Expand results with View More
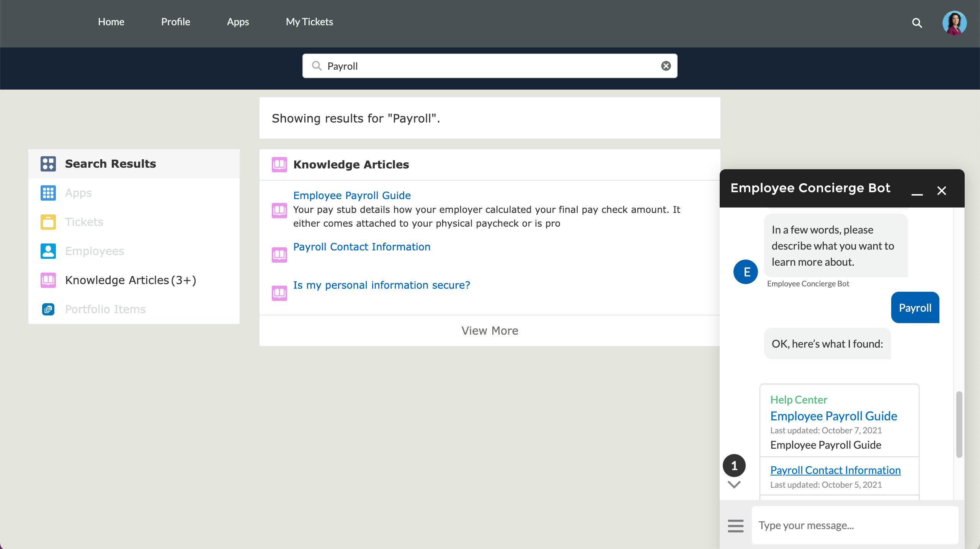Screen dimensions: 980x549 [490, 331]
